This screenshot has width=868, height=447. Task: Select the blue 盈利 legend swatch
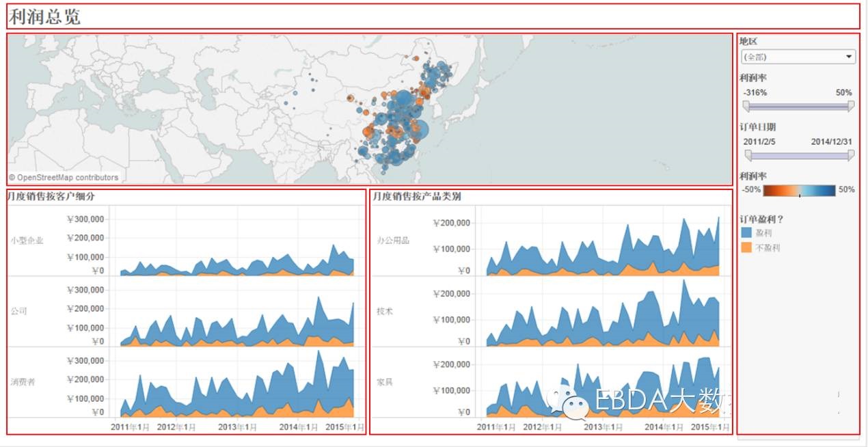point(746,233)
